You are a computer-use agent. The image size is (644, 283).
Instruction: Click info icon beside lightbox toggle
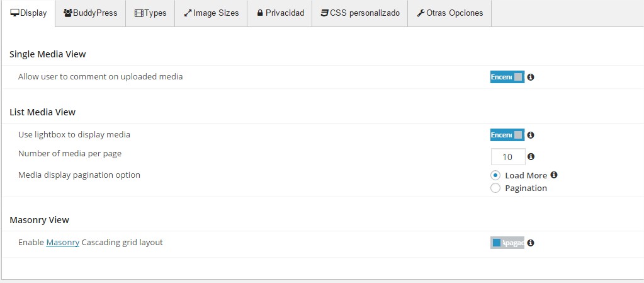pyautogui.click(x=531, y=135)
